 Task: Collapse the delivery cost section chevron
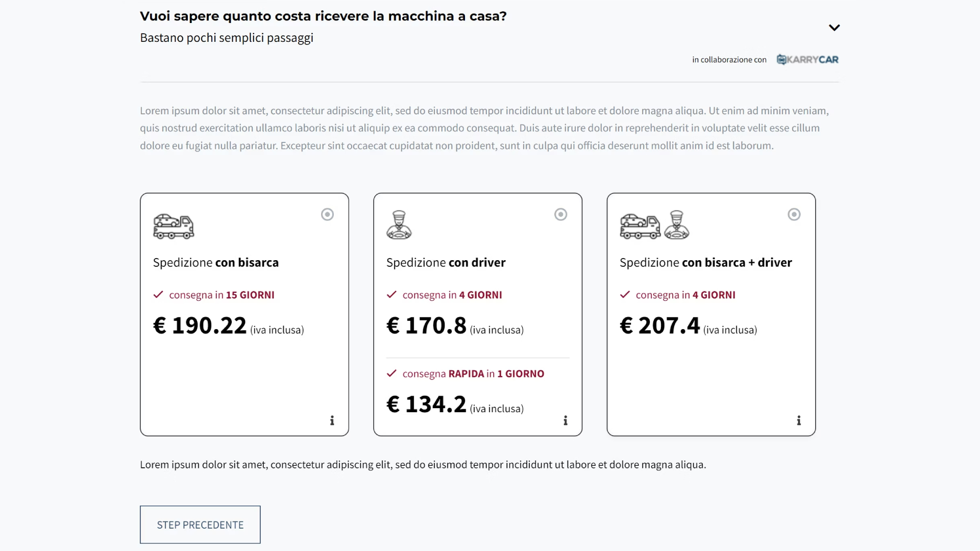point(834,28)
